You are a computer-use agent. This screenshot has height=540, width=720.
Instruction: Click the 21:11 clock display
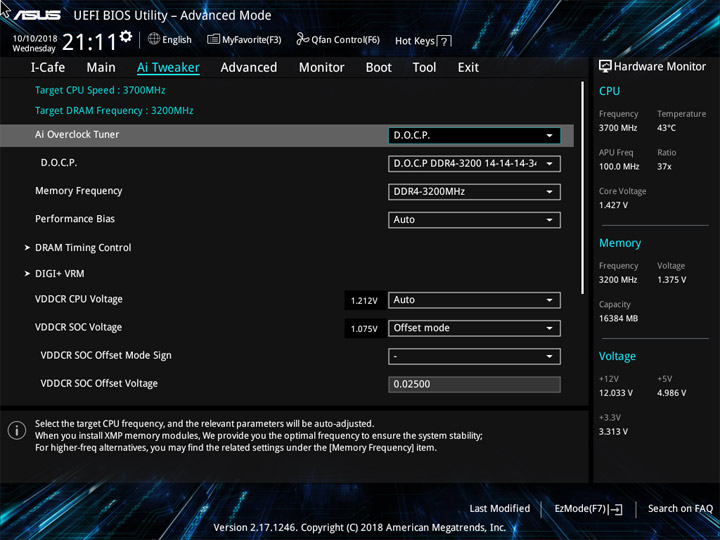[90, 42]
